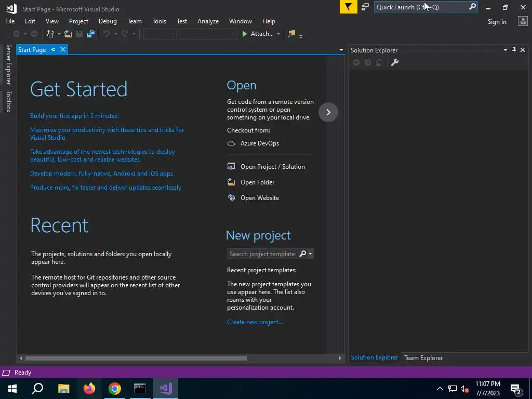Open the Tools menu
This screenshot has width=532, height=399.
(x=159, y=21)
